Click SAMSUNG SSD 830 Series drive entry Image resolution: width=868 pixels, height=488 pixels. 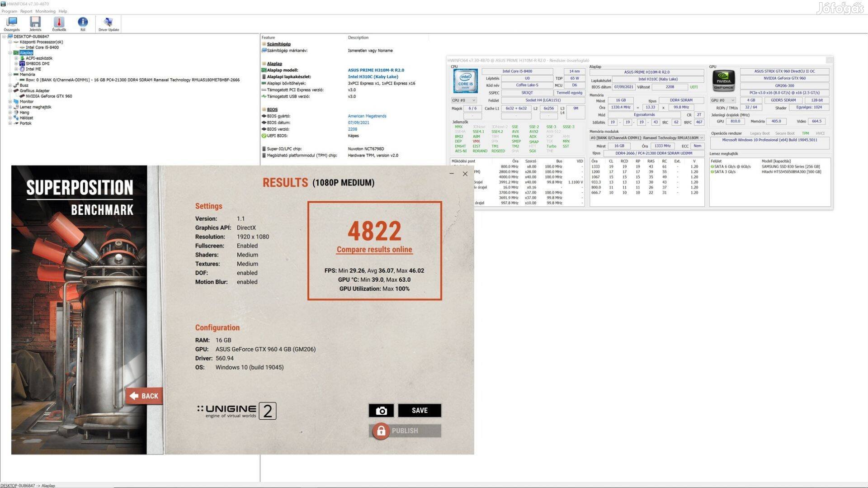click(791, 167)
